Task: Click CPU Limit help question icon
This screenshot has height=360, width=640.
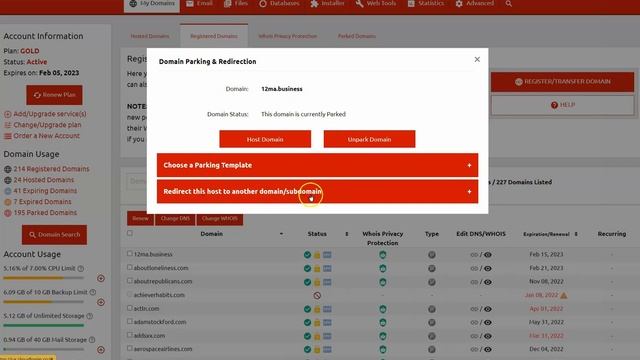Action: (81, 269)
